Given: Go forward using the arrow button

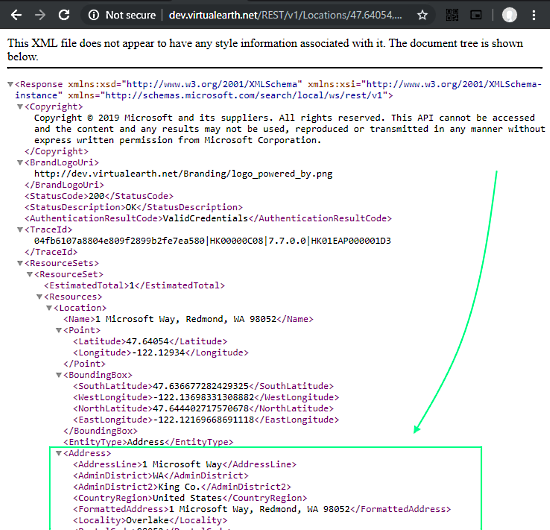Looking at the screenshot, I should [x=40, y=15].
